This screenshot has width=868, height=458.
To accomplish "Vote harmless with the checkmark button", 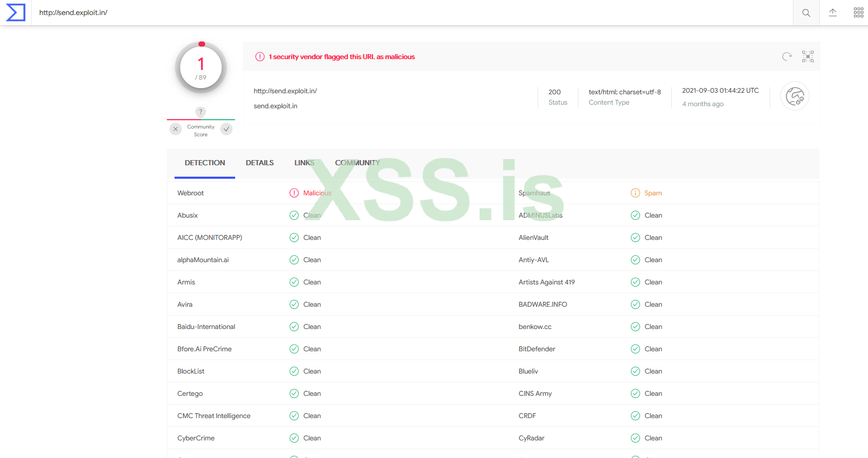I will 226,129.
